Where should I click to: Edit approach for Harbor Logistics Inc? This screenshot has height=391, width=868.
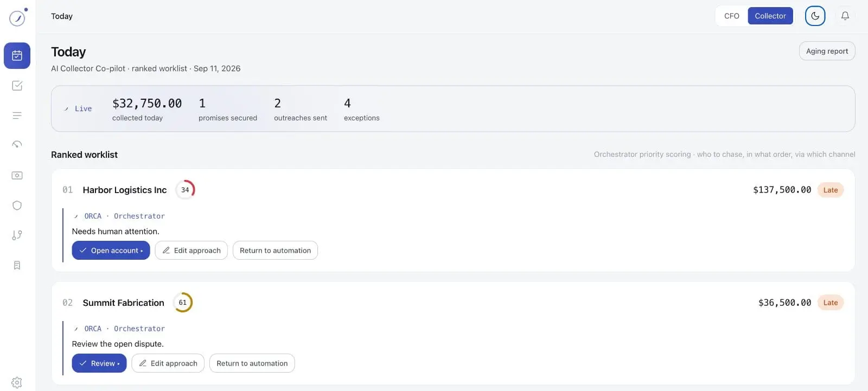click(x=191, y=251)
